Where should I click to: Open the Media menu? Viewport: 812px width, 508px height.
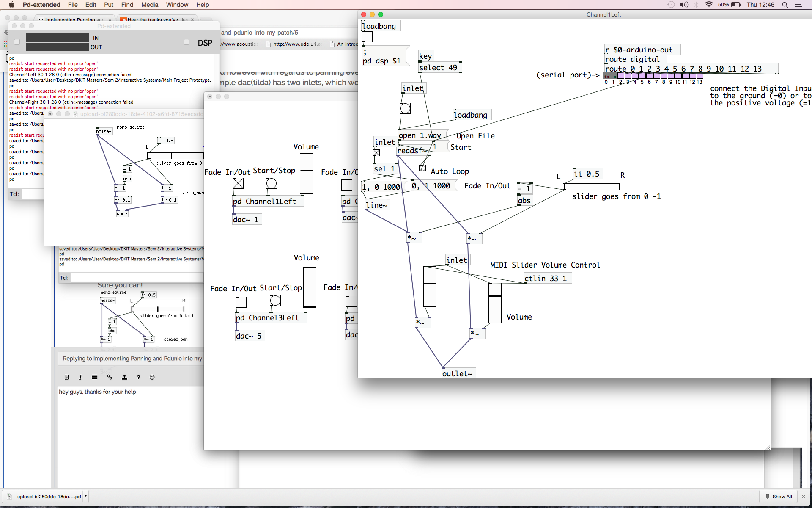pyautogui.click(x=150, y=5)
